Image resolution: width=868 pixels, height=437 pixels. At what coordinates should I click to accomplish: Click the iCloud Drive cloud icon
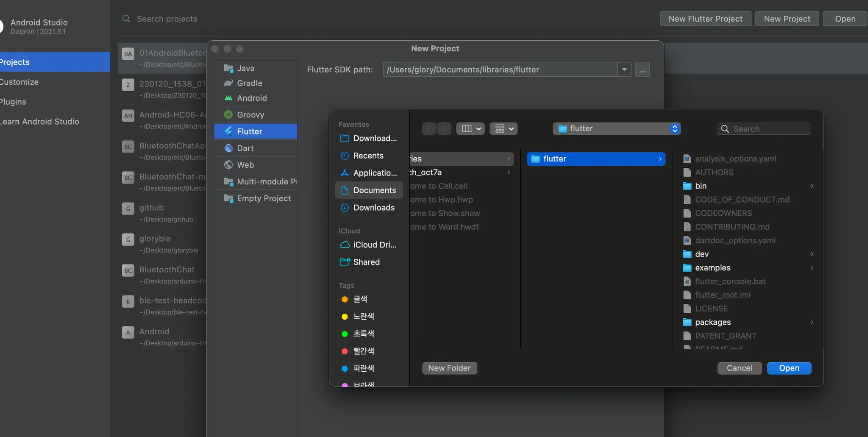[345, 245]
